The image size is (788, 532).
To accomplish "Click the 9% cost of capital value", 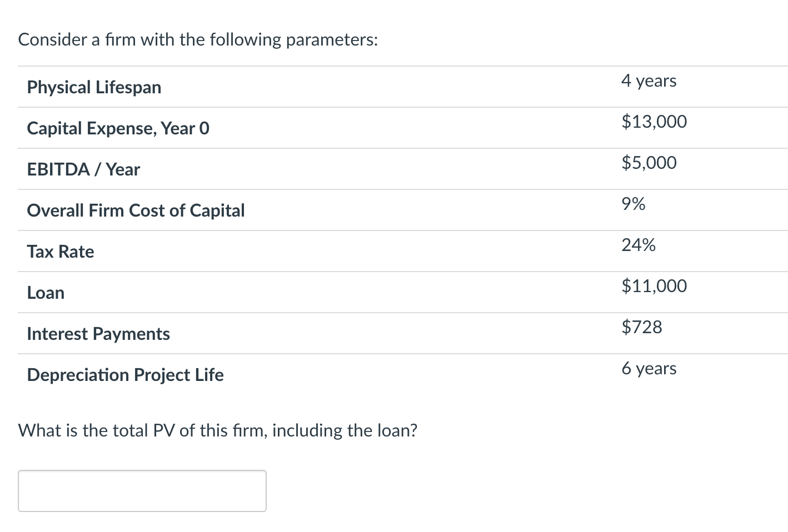I will pos(633,204).
